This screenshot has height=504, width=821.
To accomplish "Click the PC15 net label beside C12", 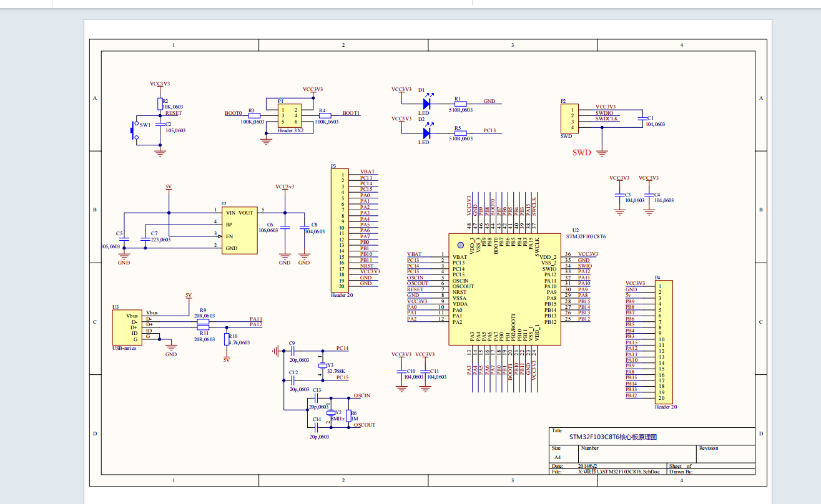I will pos(342,377).
